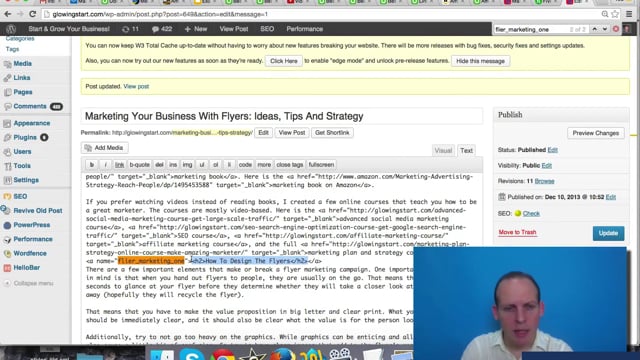
Task: Switch to Visual editor tab
Action: click(443, 151)
